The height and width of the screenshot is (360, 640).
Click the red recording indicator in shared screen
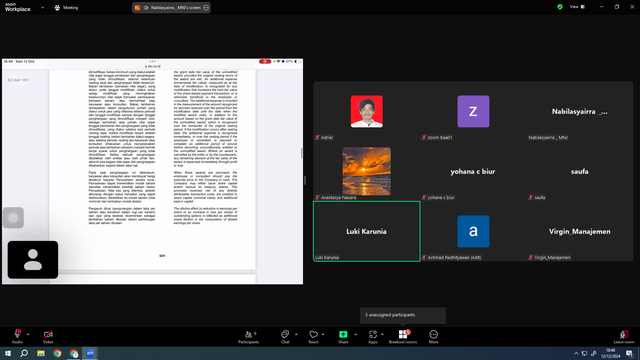tap(264, 62)
